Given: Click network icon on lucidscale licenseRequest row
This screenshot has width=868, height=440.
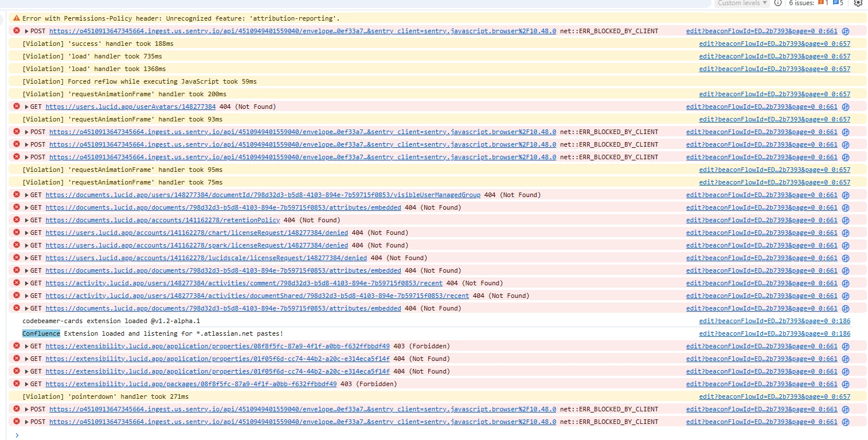Looking at the screenshot, I should [x=845, y=258].
